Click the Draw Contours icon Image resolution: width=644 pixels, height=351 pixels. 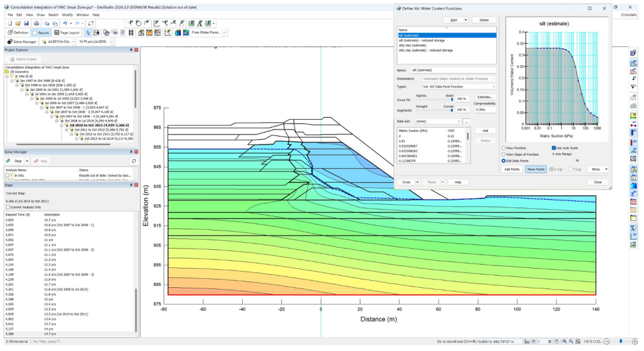[178, 32]
